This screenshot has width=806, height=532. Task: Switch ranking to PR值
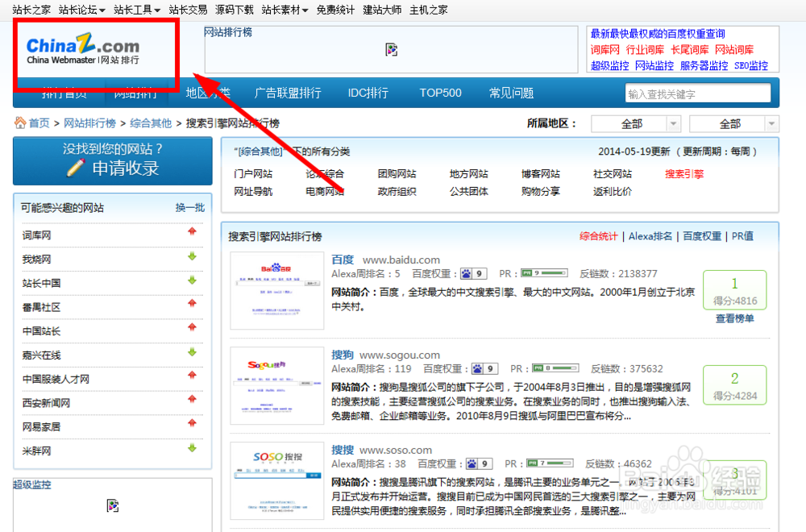[x=742, y=236]
